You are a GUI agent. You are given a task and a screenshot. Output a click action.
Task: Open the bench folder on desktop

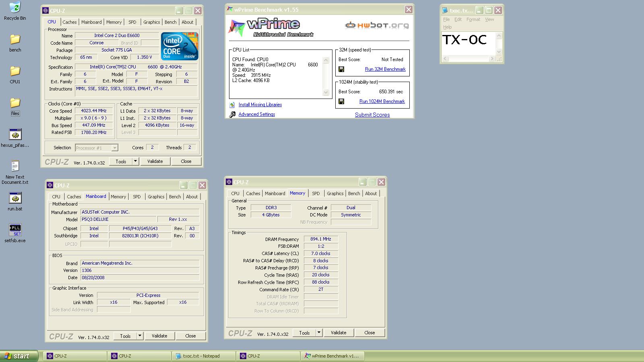15,39
